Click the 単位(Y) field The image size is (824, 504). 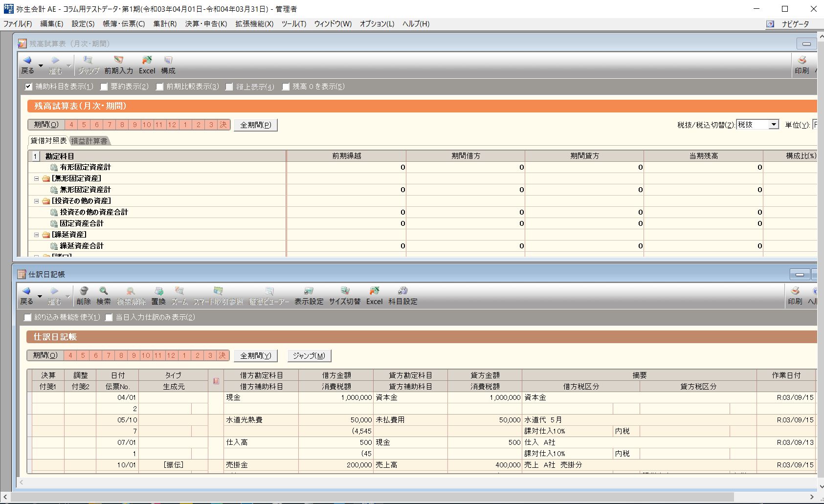tap(815, 125)
